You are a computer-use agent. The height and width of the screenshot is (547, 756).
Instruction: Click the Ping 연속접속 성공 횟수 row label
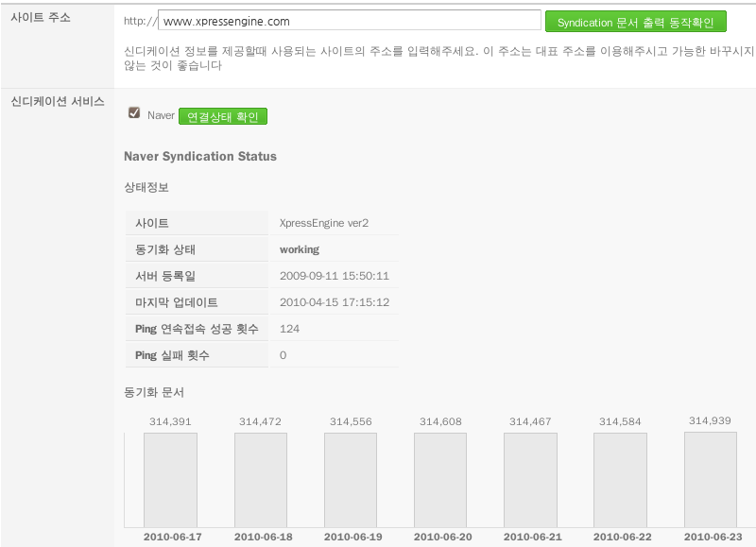click(198, 329)
